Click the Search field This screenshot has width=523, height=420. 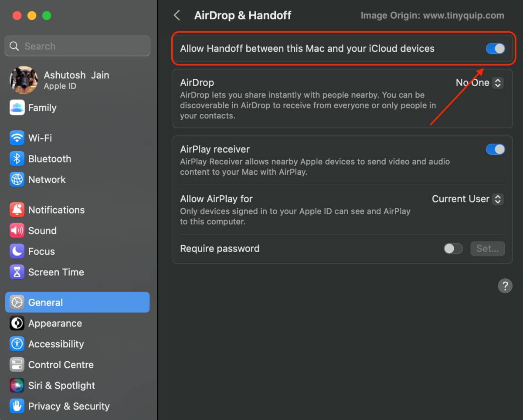click(x=77, y=46)
